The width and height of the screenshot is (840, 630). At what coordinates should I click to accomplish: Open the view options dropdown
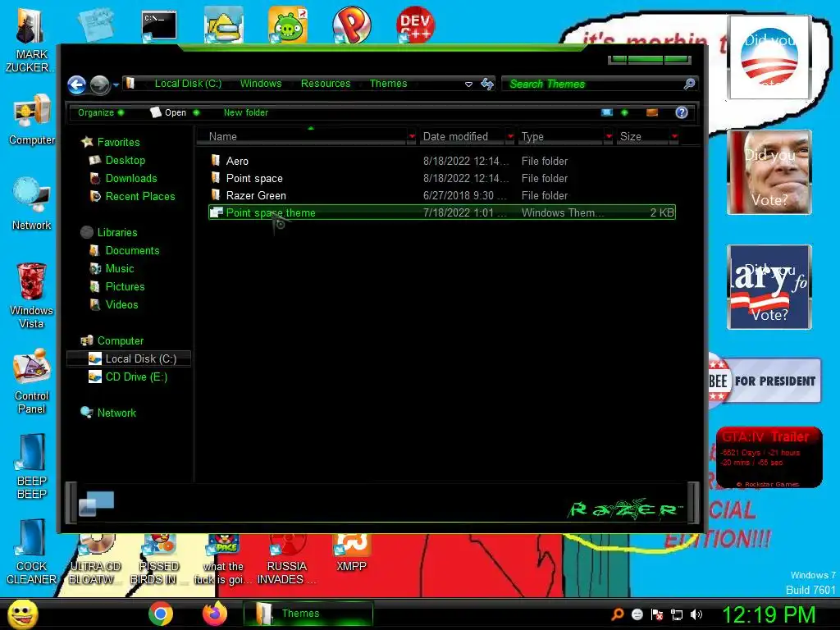click(624, 112)
